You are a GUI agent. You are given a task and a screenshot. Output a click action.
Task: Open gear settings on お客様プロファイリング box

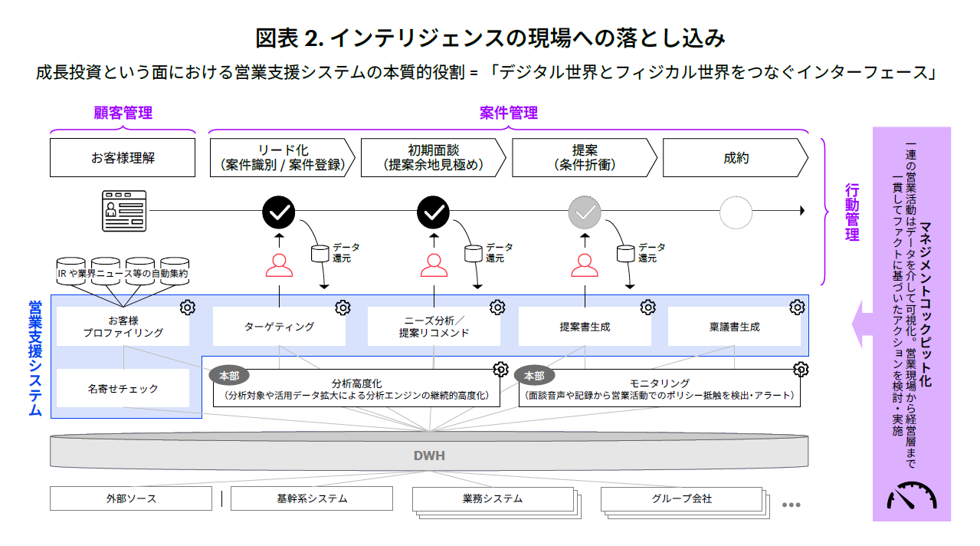187,308
